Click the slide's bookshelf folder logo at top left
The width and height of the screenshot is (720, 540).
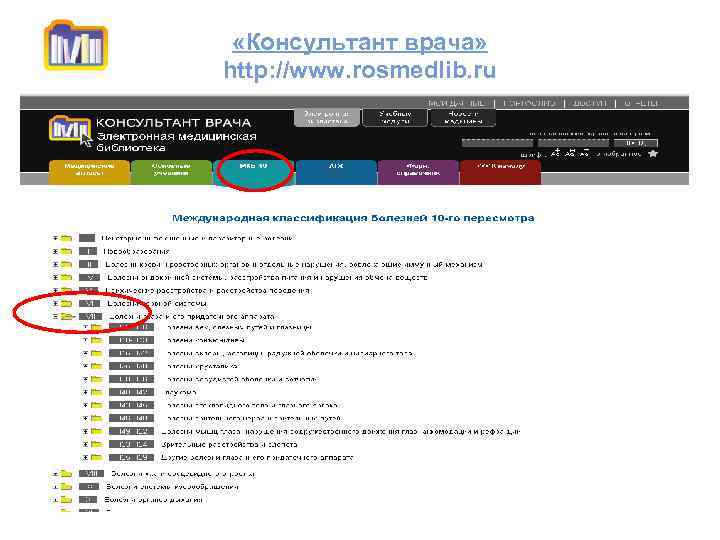[x=76, y=45]
